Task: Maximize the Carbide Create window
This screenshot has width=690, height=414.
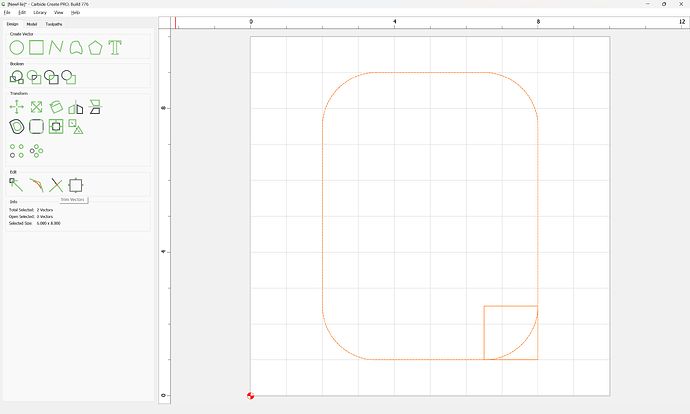Action: click(664, 4)
